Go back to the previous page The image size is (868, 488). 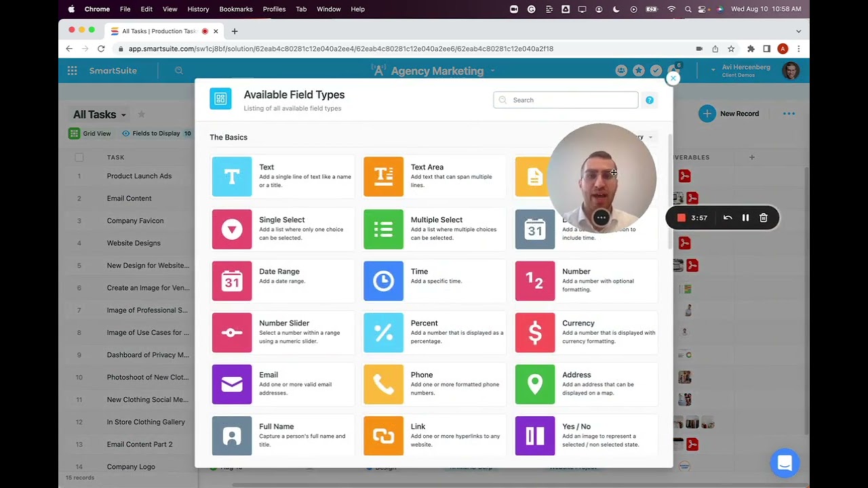click(69, 49)
